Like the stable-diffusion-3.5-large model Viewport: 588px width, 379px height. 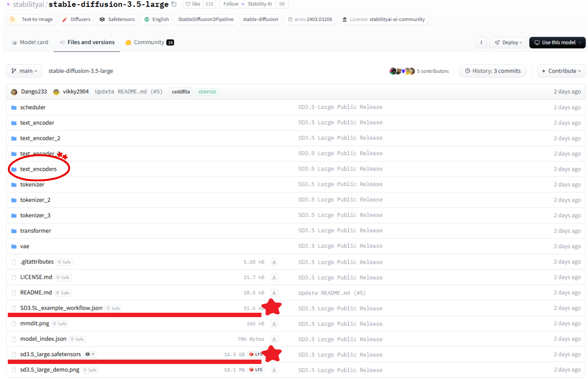pos(193,4)
